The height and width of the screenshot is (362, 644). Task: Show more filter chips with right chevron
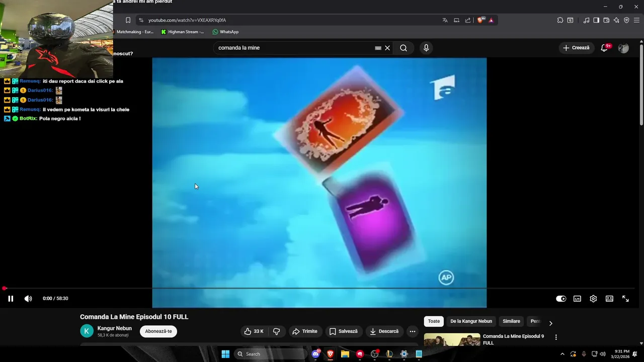click(x=550, y=323)
